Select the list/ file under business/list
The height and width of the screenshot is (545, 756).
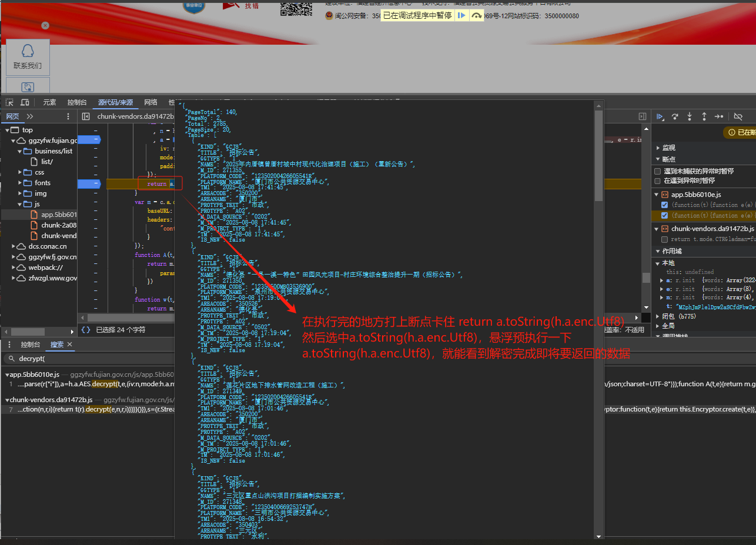pos(47,162)
